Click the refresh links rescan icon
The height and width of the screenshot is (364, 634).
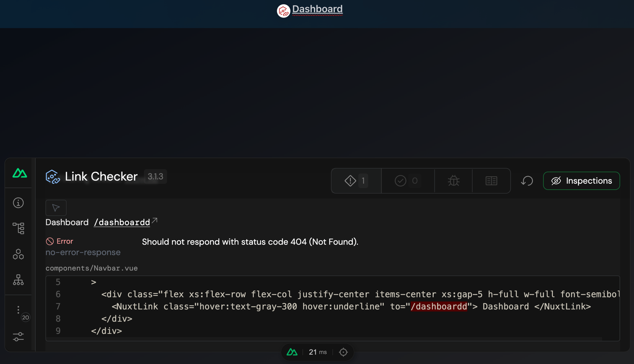tap(527, 181)
